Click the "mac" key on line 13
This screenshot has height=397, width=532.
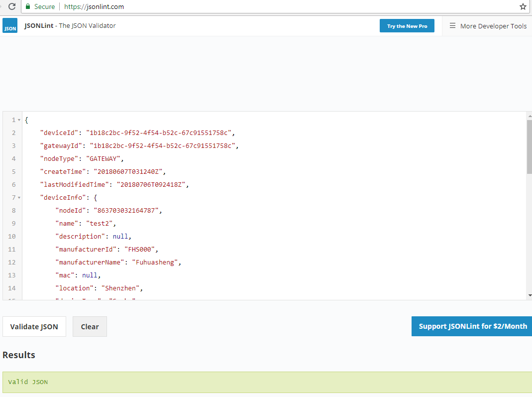tap(65, 275)
